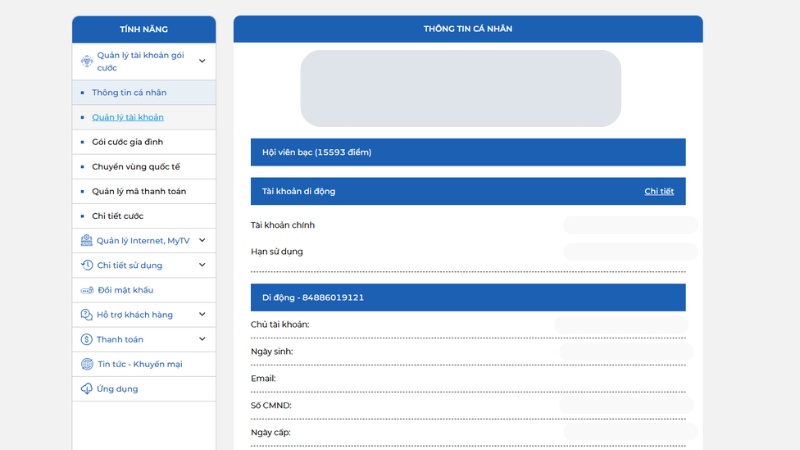Collapse the Quản lý tài khoản gói cước chevron
The width and height of the screenshot is (800, 450).
click(x=202, y=61)
